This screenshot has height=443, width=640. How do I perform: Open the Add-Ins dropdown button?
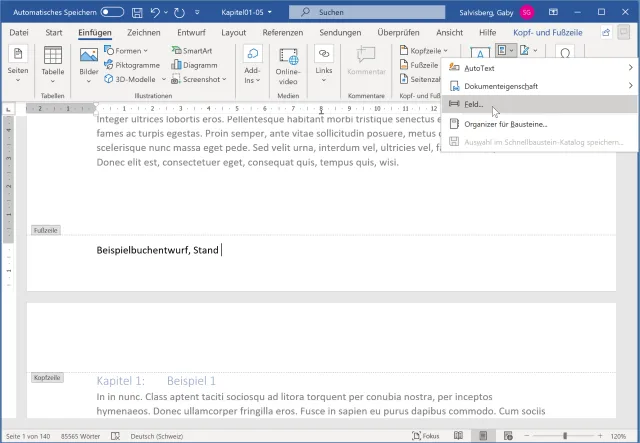click(252, 65)
